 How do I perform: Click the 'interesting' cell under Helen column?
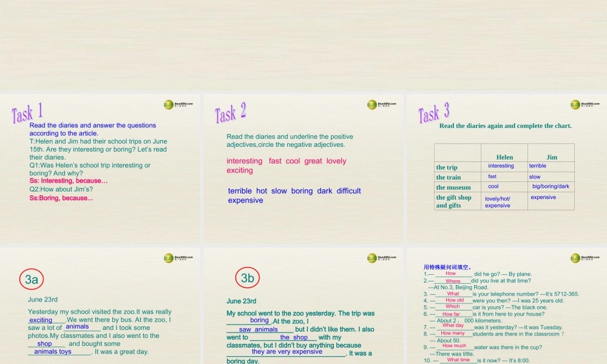501,166
